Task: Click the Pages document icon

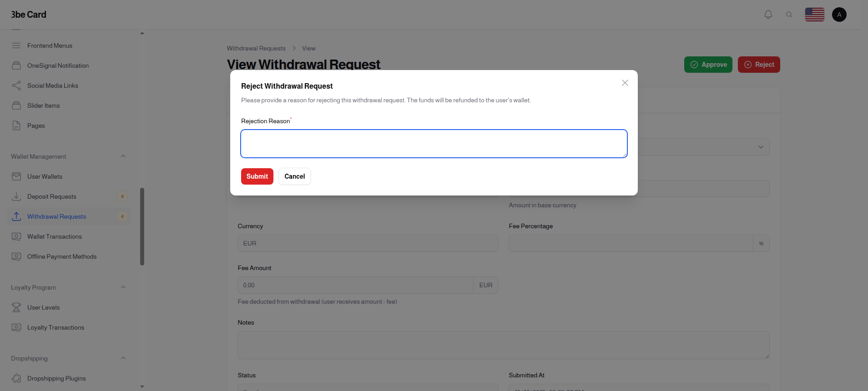Action: pyautogui.click(x=16, y=125)
